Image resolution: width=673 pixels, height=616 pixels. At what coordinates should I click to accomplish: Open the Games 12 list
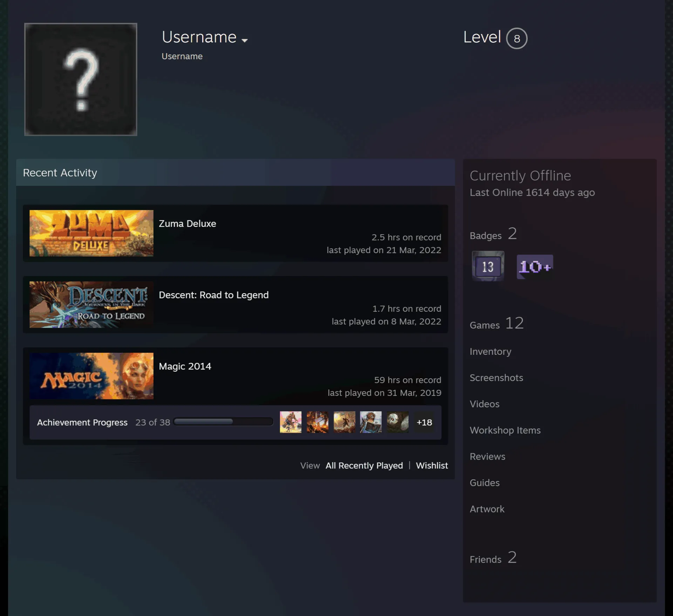pos(497,323)
